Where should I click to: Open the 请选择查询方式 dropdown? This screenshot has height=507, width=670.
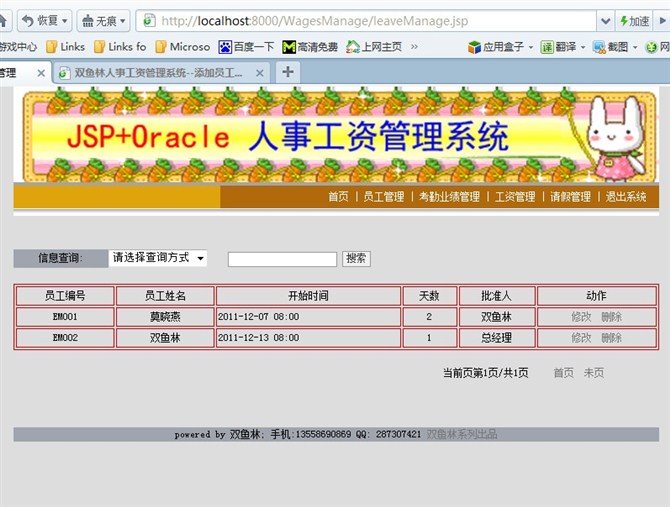158,258
